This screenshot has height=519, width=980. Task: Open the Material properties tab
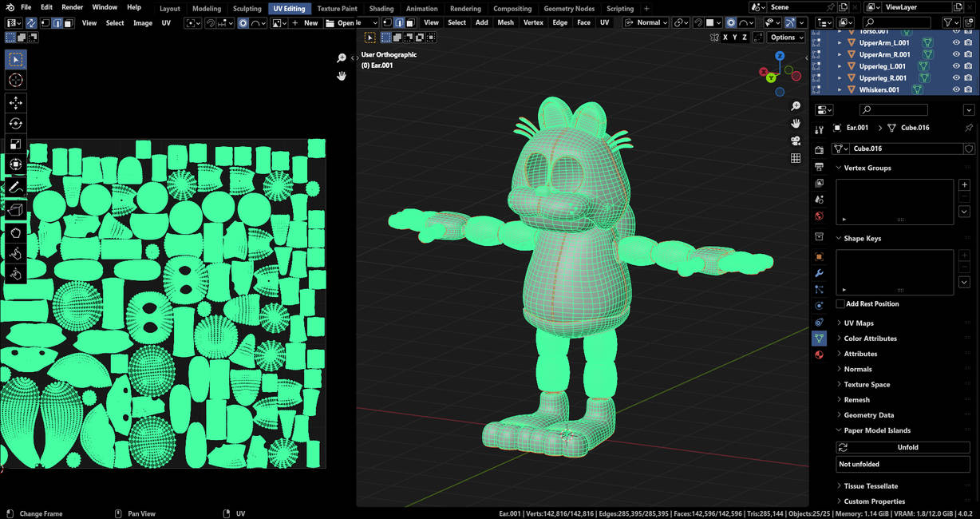pyautogui.click(x=819, y=355)
